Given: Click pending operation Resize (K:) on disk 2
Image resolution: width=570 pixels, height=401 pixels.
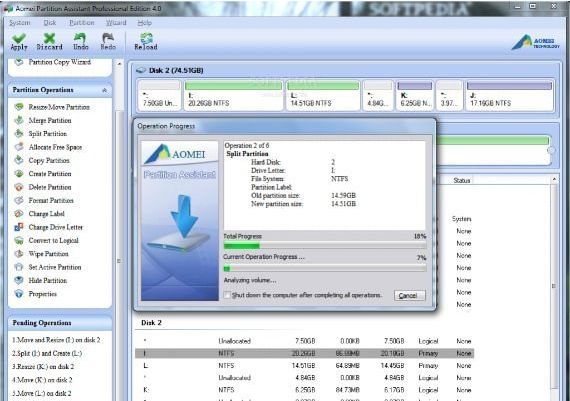Looking at the screenshot, I should (x=43, y=366).
